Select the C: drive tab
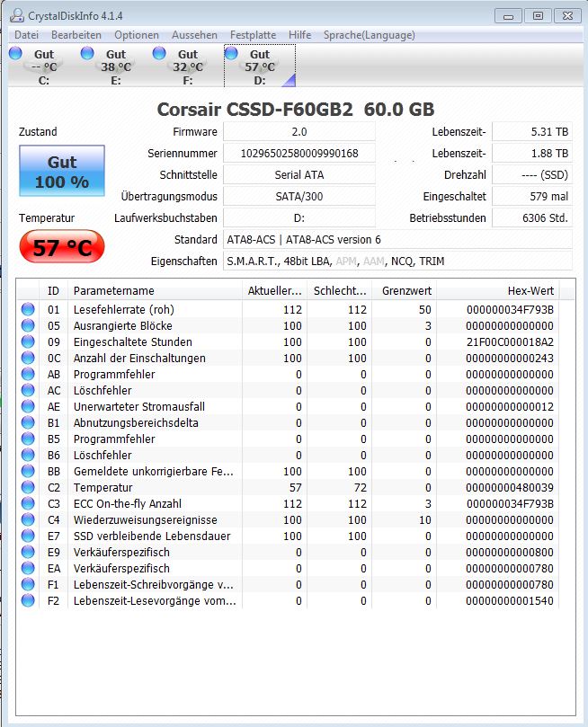588x727 pixels. [43, 66]
